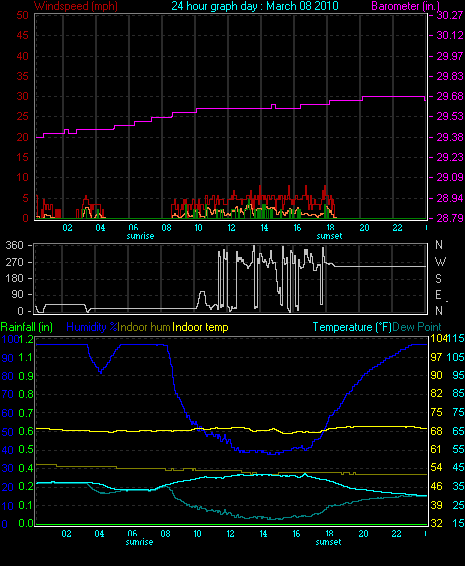Click the Rainfall (in) legend label
Screen dimensions: 465x566
(27, 327)
